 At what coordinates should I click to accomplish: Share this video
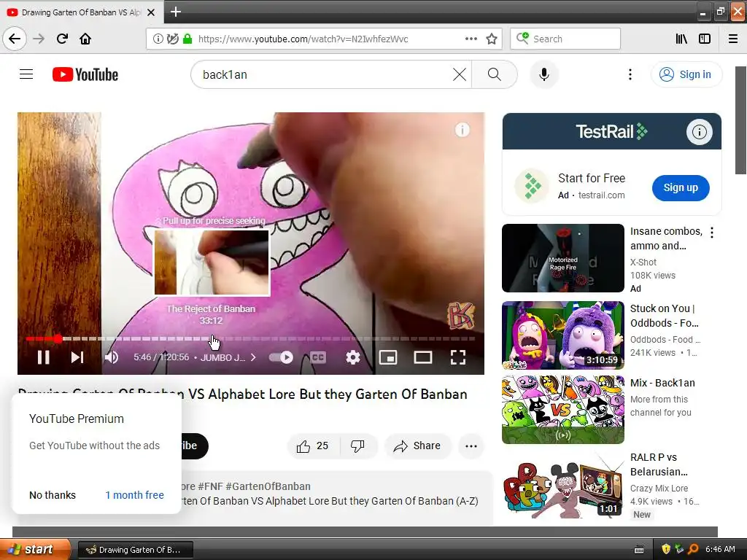(417, 446)
